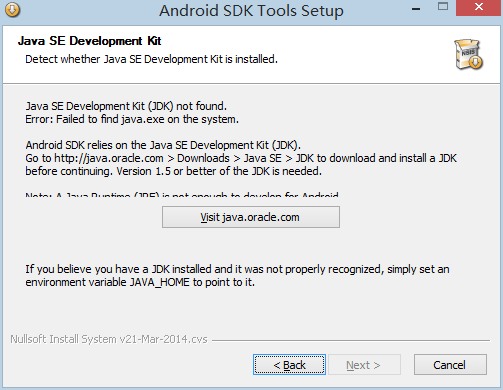Click the installer icon in the title bar
Viewport: 503px width, 390px height.
tap(13, 10)
